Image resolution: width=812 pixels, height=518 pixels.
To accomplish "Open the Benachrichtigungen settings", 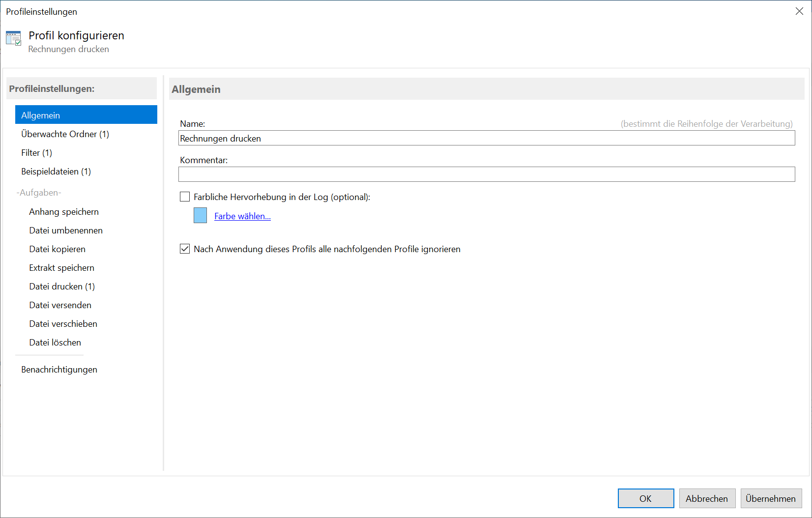I will 59,370.
